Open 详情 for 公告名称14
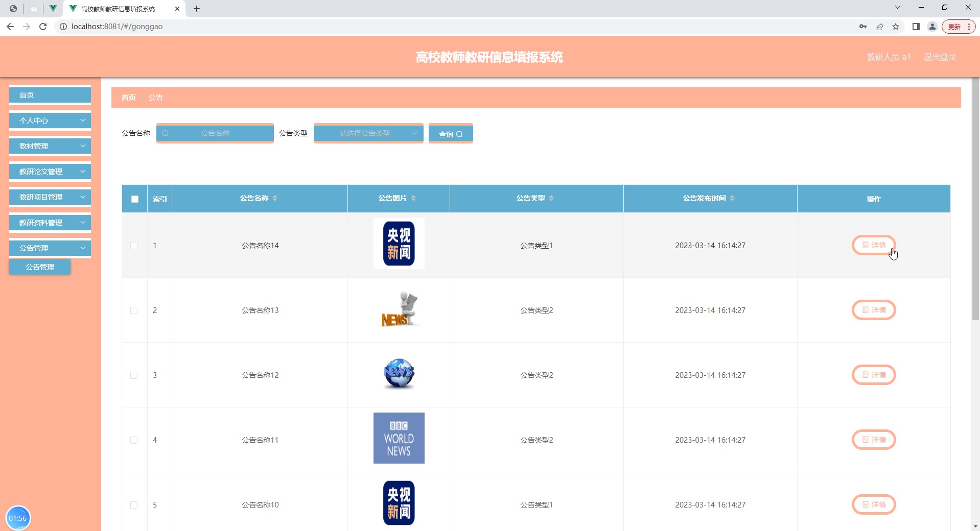 pos(874,245)
